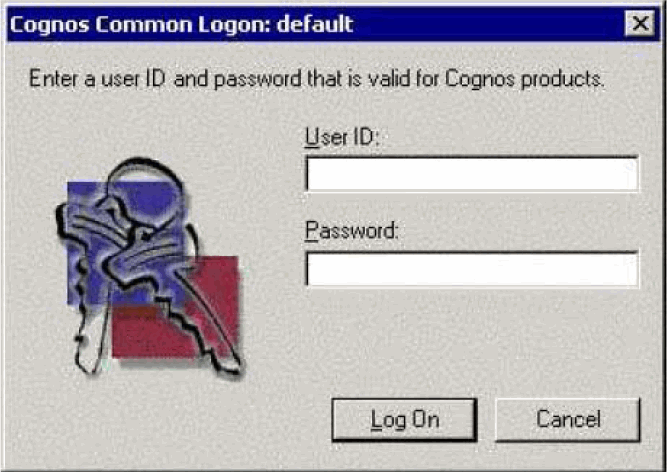Focus the User ID text field
Screen dimensions: 667x472
tap(472, 174)
